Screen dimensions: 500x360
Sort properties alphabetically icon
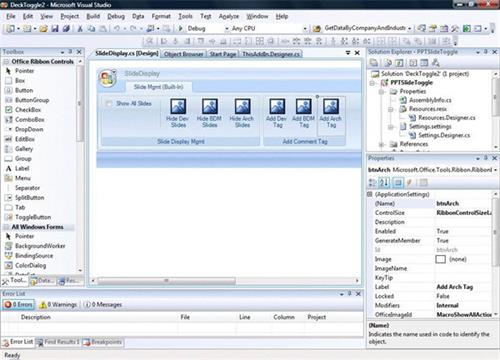point(384,182)
